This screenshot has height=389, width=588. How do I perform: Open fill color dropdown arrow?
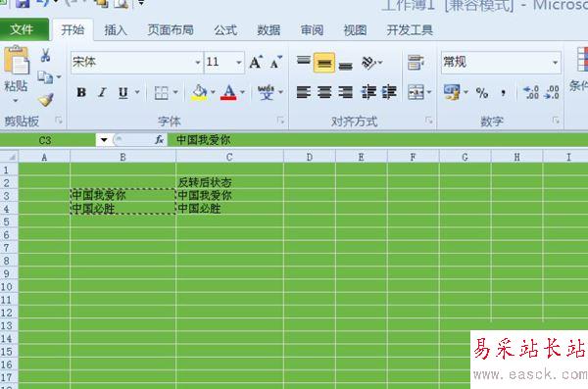(x=213, y=92)
